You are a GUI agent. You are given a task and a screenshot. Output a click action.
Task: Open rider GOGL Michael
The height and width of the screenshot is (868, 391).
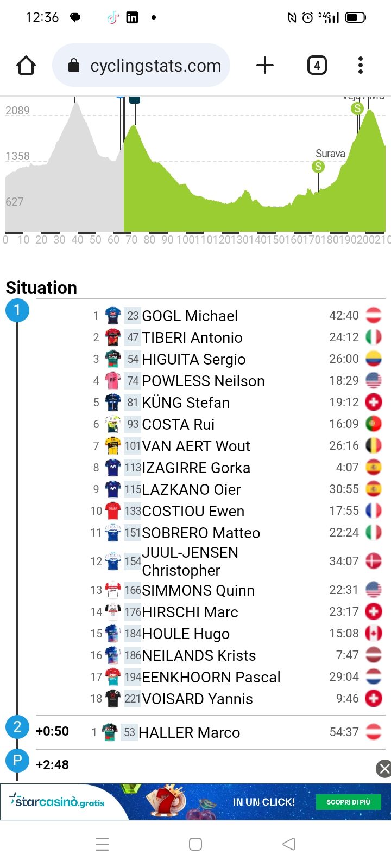[x=190, y=316]
